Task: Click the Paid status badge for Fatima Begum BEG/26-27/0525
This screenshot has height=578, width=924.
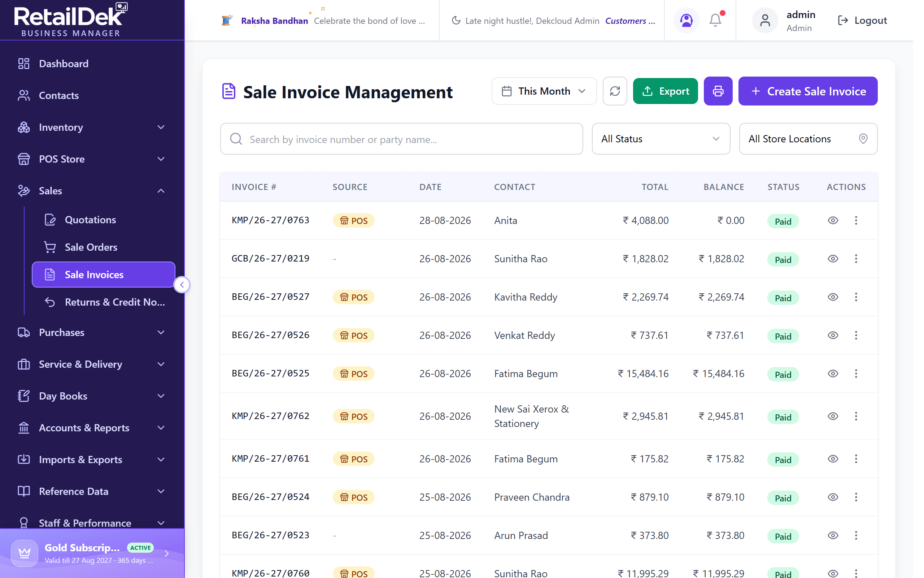Action: 783,374
